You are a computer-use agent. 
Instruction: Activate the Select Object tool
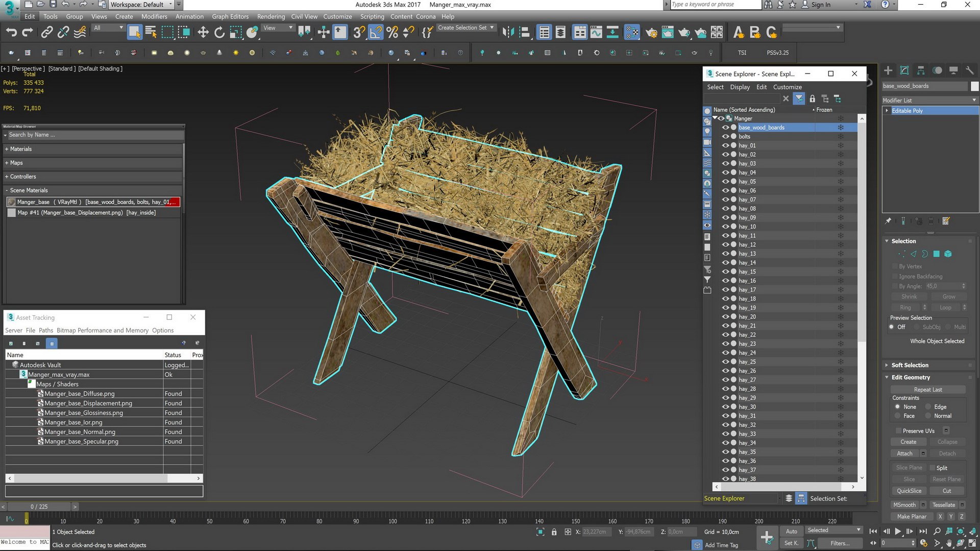coord(134,32)
